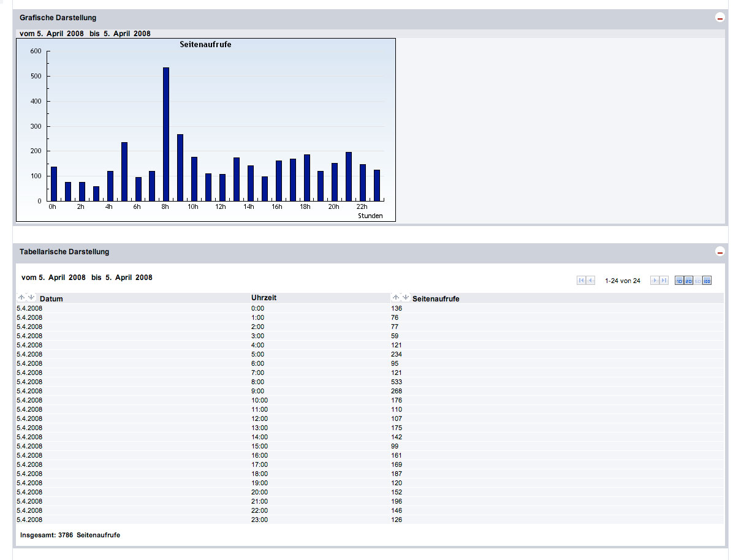This screenshot has width=733, height=560.
Task: Jump to the last results page
Action: point(664,281)
